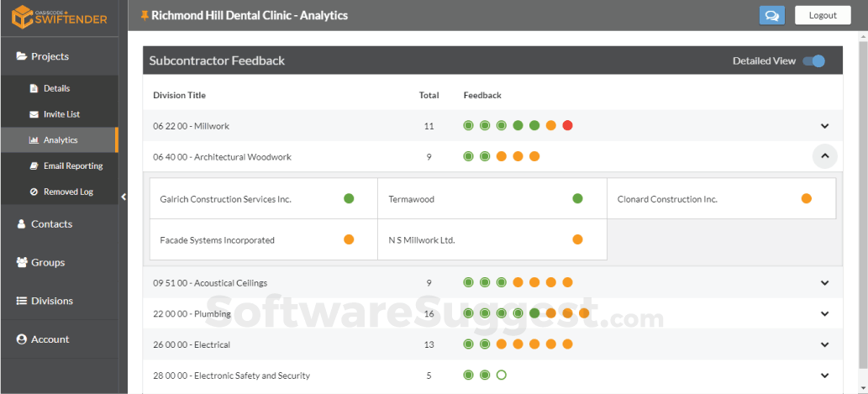868x394 pixels.
Task: Click the Swiftender logo
Action: [60, 17]
